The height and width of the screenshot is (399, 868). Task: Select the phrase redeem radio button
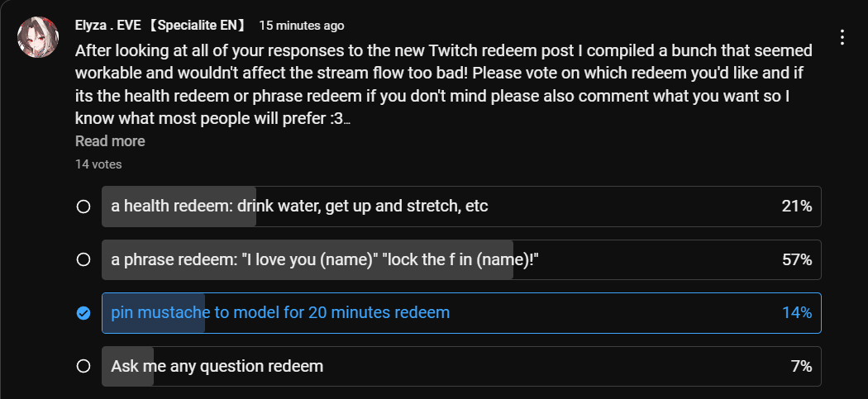coord(83,260)
